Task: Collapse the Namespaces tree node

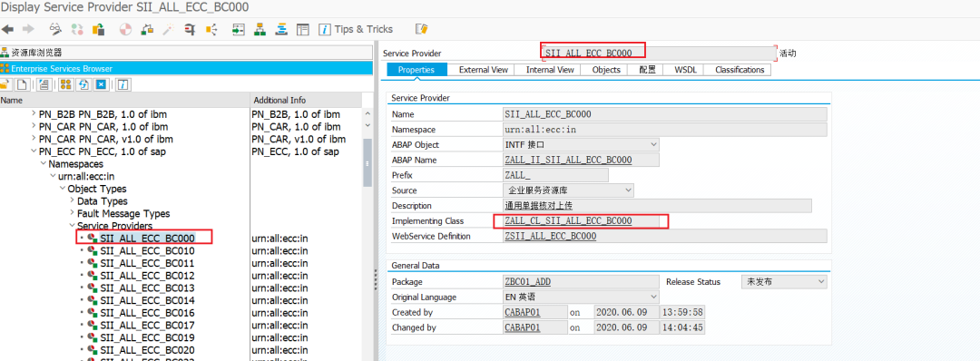Action: pos(43,163)
